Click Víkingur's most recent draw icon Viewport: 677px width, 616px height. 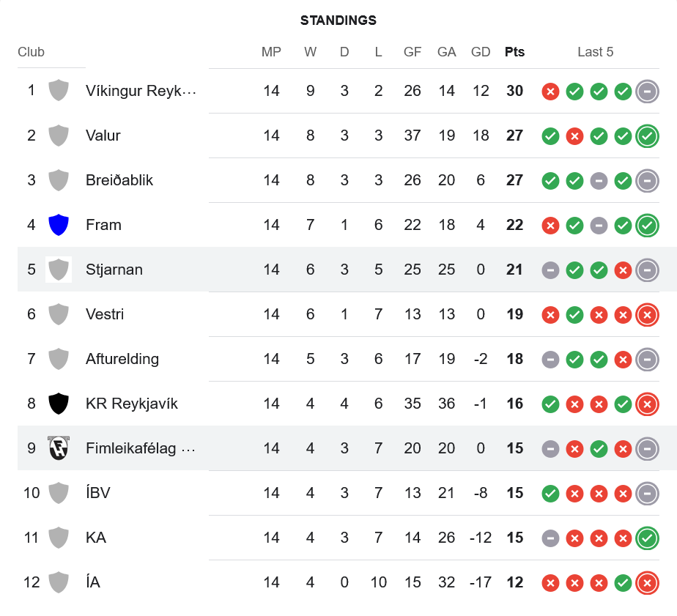point(647,91)
